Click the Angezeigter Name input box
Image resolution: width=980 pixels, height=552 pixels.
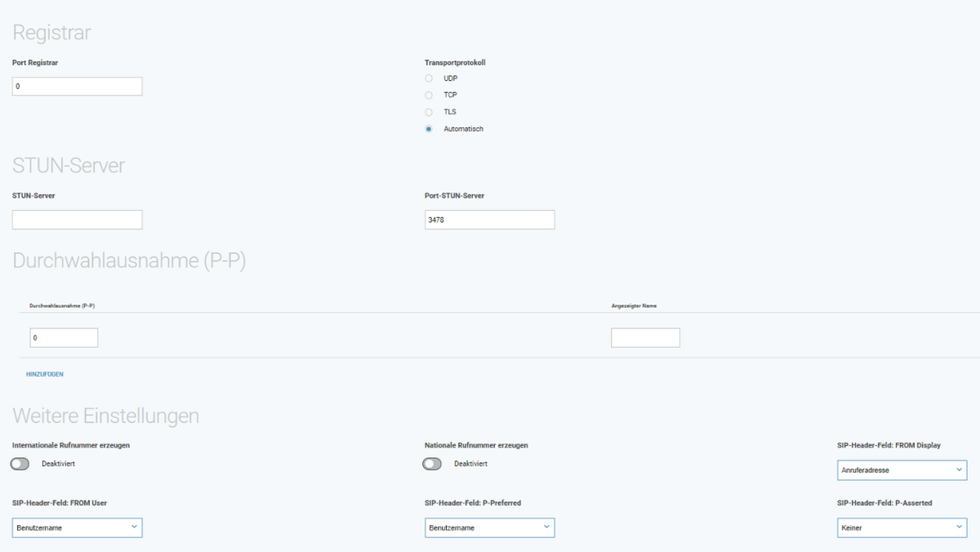pyautogui.click(x=645, y=337)
